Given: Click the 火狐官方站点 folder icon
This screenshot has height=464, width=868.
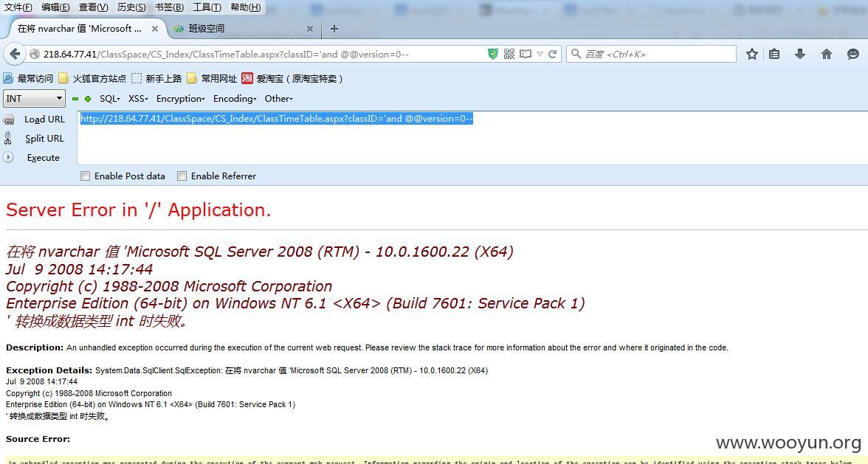Looking at the screenshot, I should 63,78.
